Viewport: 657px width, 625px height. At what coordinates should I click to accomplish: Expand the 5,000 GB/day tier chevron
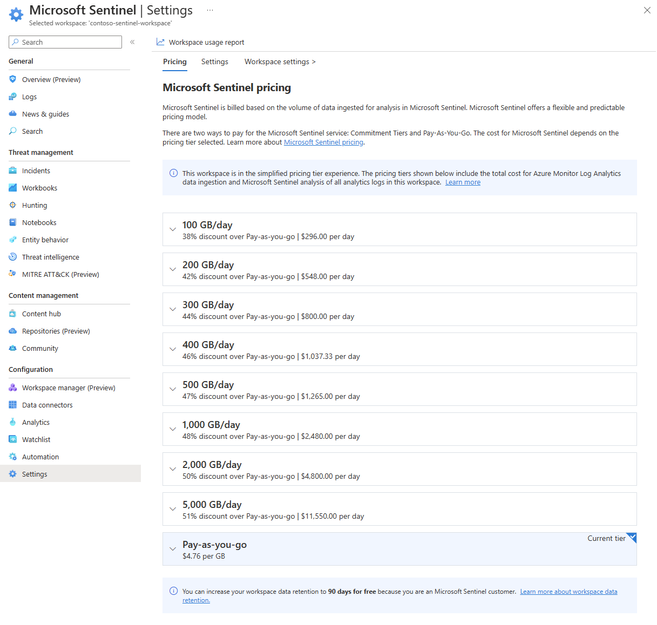click(172, 509)
